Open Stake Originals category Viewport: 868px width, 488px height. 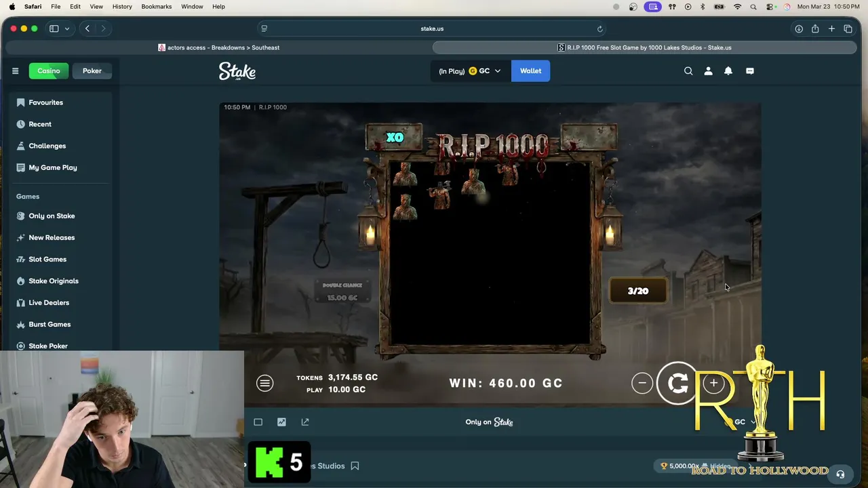61,281
